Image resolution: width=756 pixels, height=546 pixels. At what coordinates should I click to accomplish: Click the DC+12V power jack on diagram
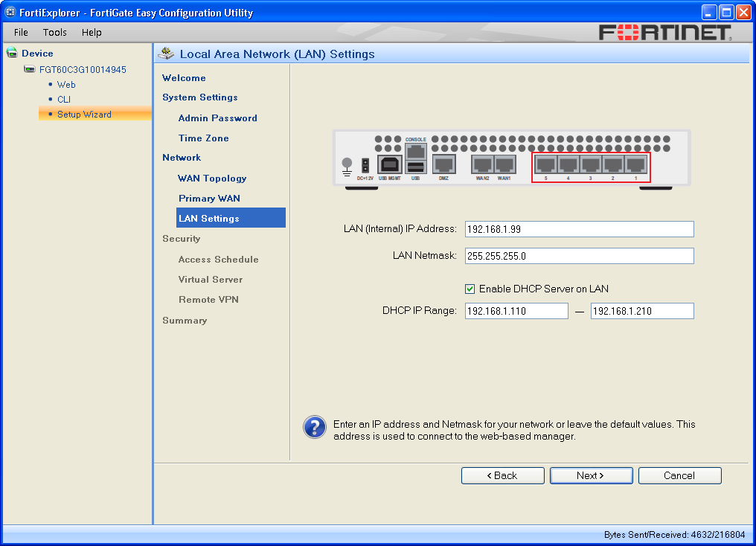click(x=365, y=166)
